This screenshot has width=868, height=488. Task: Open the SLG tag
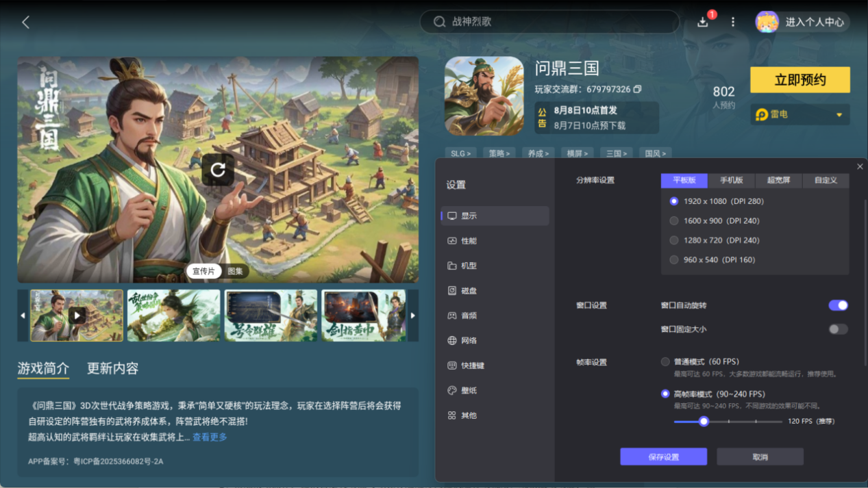460,153
